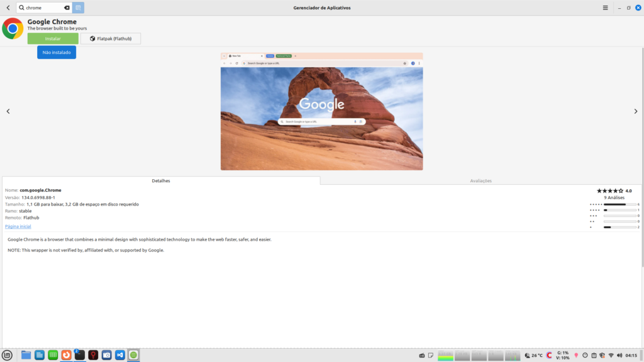Screen dimensions: 644x362
Task: Open the volume control in system tray
Action: [x=621, y=356]
